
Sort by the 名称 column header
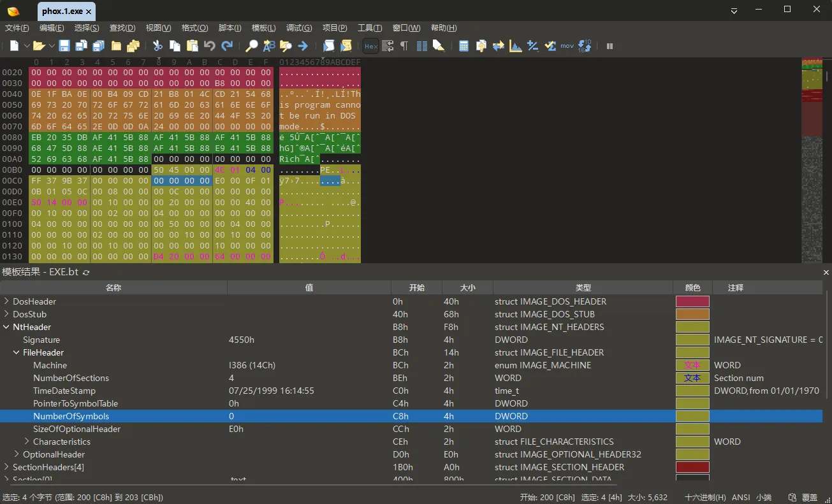113,288
